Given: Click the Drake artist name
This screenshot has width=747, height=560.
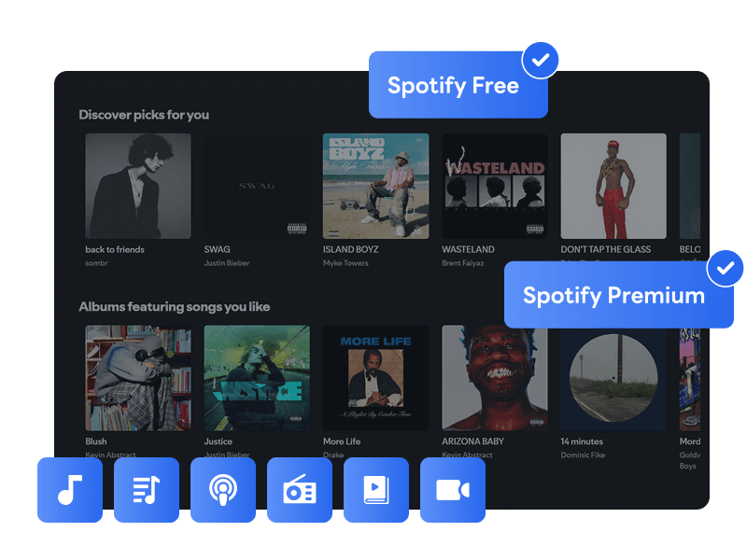Looking at the screenshot, I should [x=333, y=455].
